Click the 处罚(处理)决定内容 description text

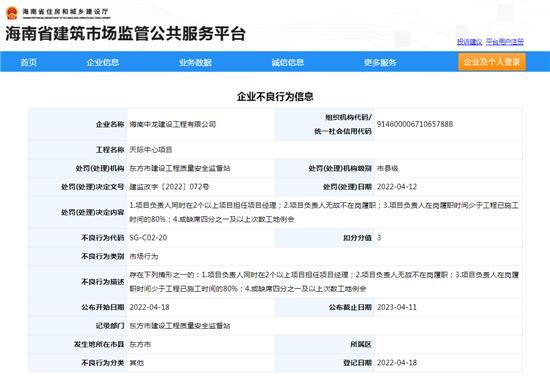324,212
